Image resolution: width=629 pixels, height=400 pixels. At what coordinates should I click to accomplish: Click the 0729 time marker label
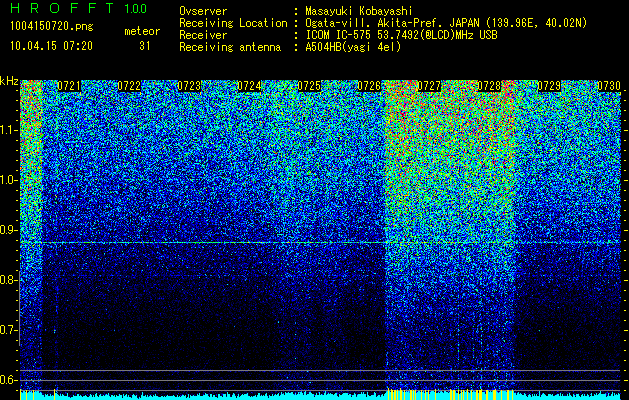549,86
